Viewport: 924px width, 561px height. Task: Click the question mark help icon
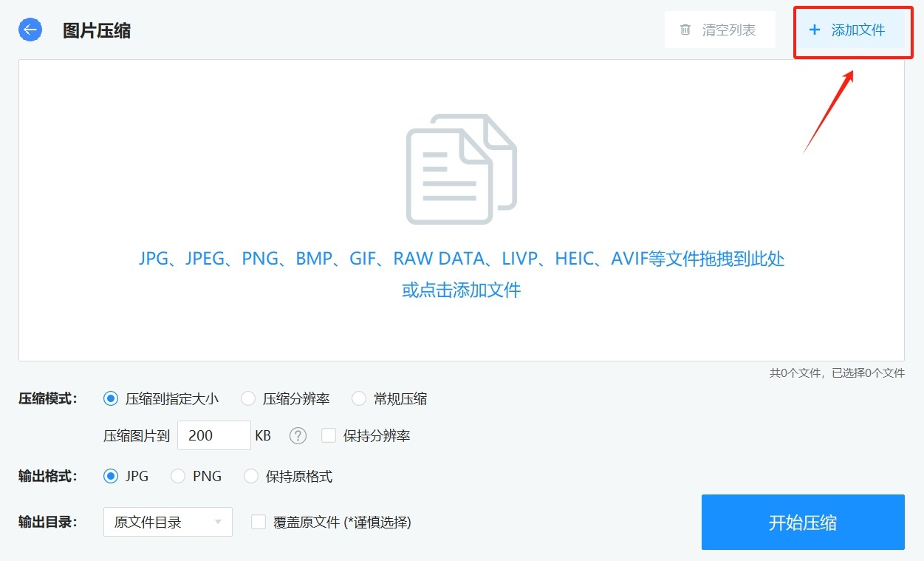[298, 435]
